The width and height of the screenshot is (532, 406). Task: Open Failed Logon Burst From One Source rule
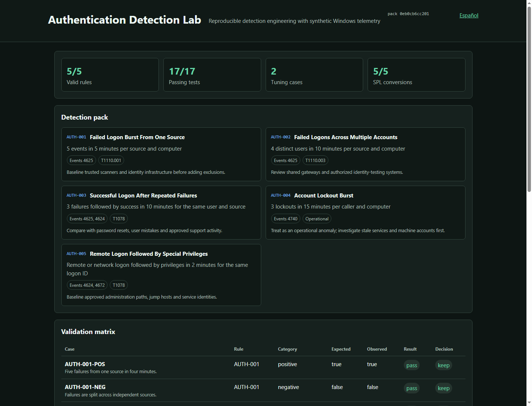(x=137, y=137)
